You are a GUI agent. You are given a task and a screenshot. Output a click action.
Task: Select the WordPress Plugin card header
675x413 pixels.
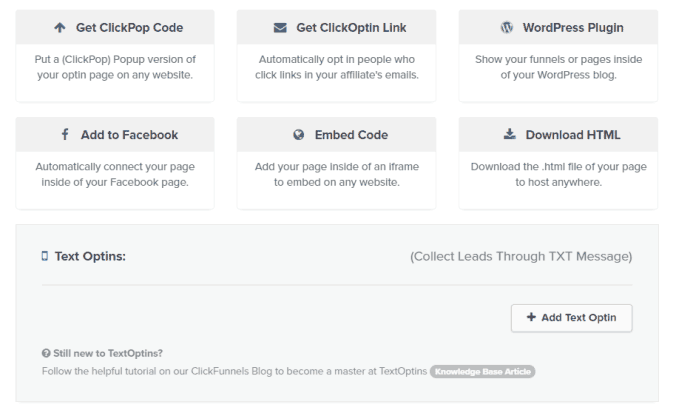point(558,27)
